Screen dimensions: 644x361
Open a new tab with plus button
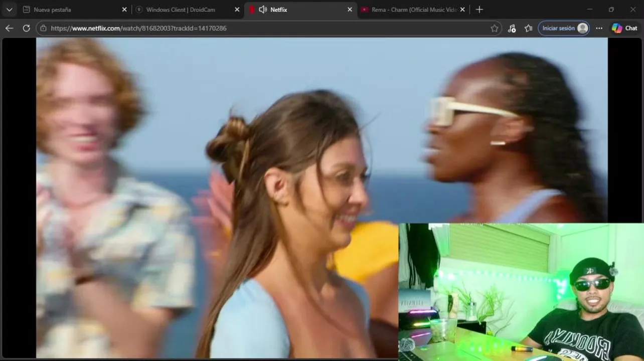click(x=479, y=10)
